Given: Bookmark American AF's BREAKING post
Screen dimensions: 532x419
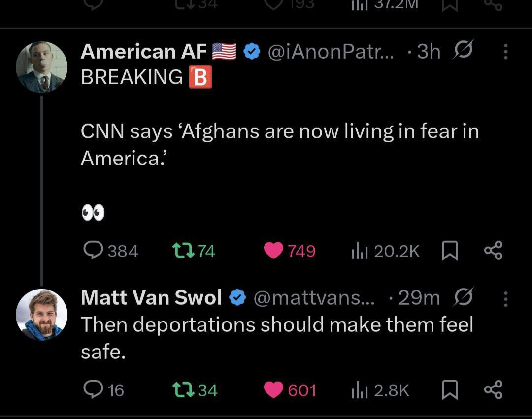Looking at the screenshot, I should tap(449, 251).
